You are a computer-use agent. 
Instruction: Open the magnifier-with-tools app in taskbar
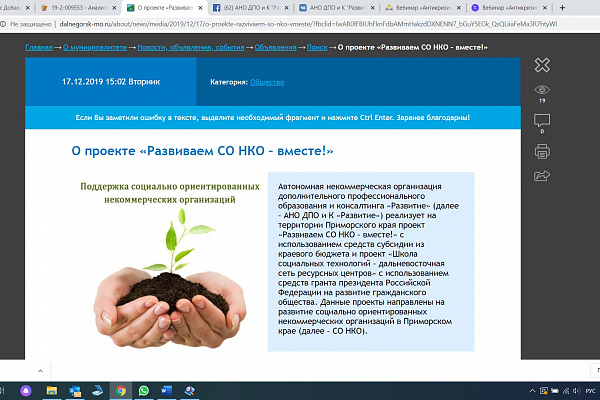pos(189,391)
